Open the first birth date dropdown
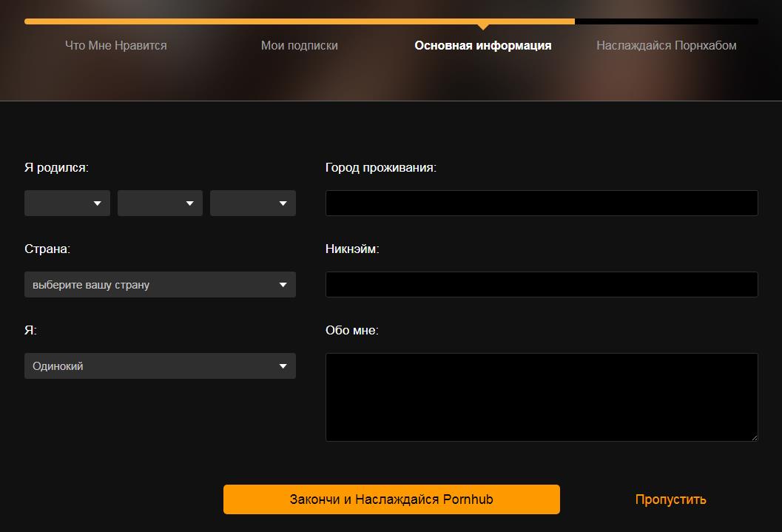The height and width of the screenshot is (532, 782). [x=67, y=203]
